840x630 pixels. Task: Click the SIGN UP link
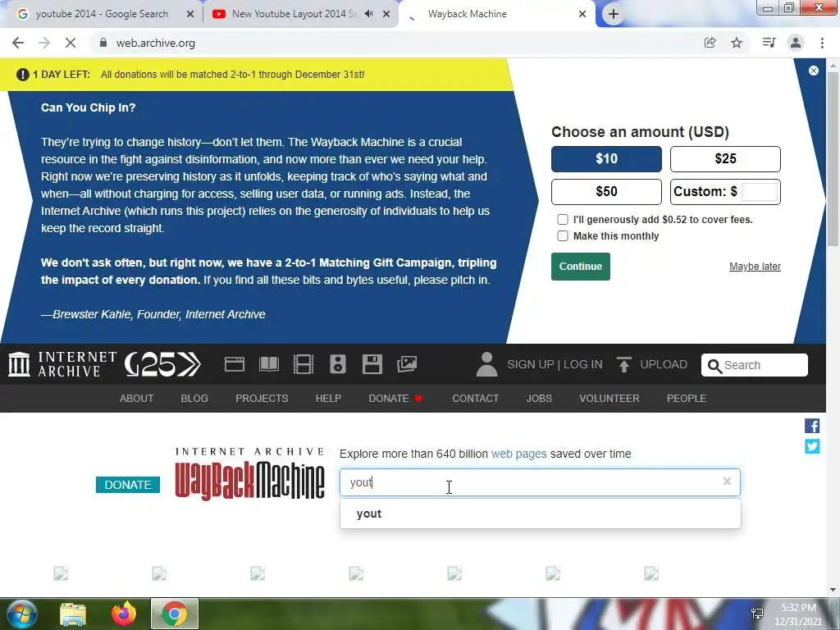tap(531, 364)
